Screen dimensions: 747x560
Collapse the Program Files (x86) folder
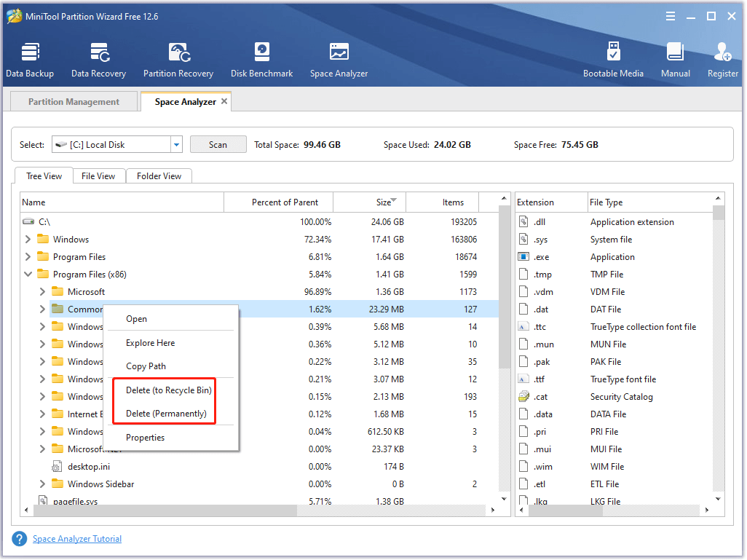point(28,275)
